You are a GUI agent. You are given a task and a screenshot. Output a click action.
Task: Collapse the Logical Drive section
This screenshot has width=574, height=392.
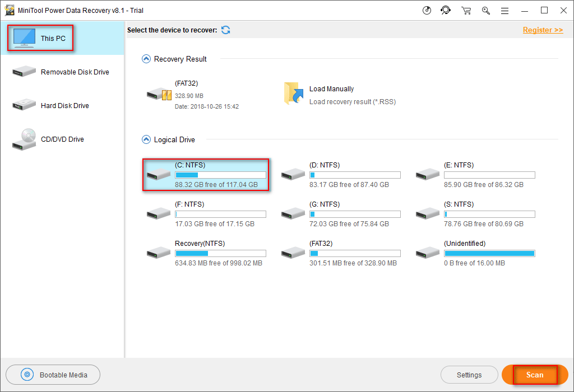click(x=146, y=139)
